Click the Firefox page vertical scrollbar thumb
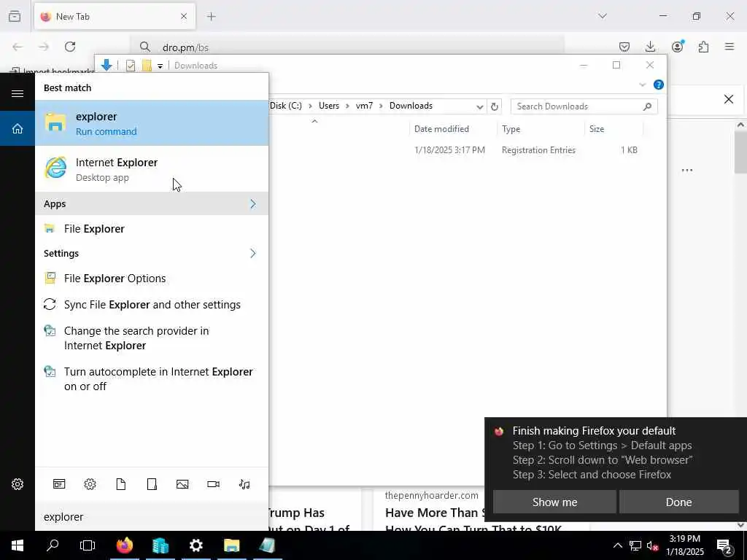Screen dimensions: 747x560 pos(740,152)
